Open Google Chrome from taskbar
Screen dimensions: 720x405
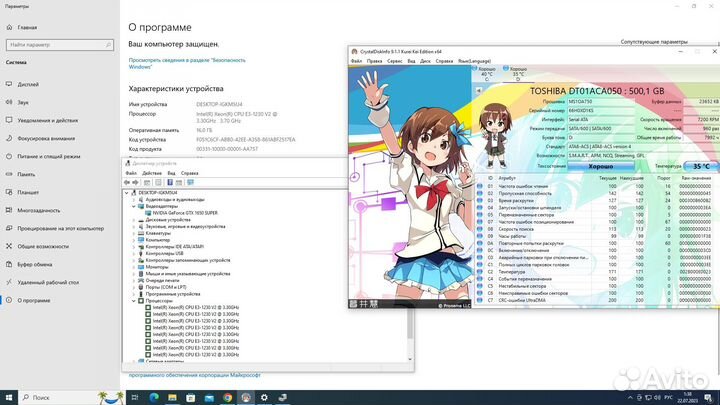(227, 398)
